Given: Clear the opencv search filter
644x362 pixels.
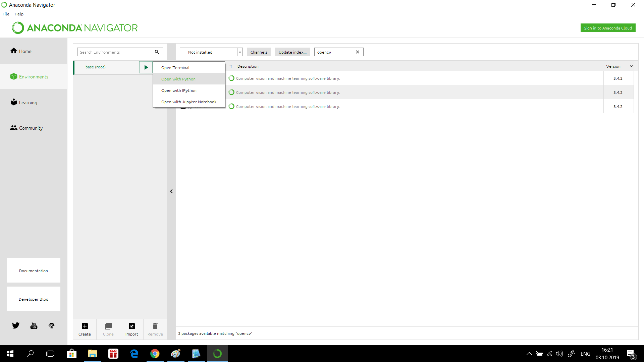Looking at the screenshot, I should coord(357,52).
